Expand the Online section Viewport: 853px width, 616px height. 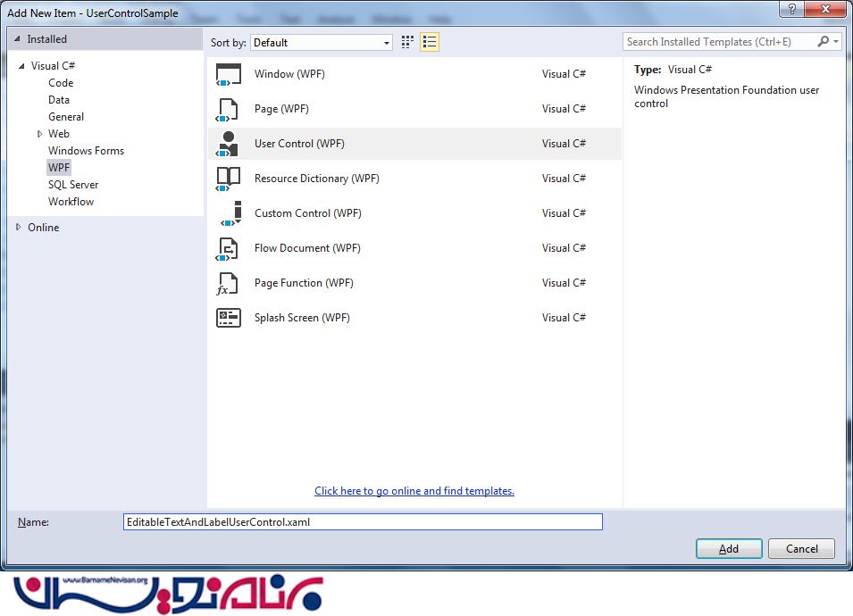[x=18, y=228]
